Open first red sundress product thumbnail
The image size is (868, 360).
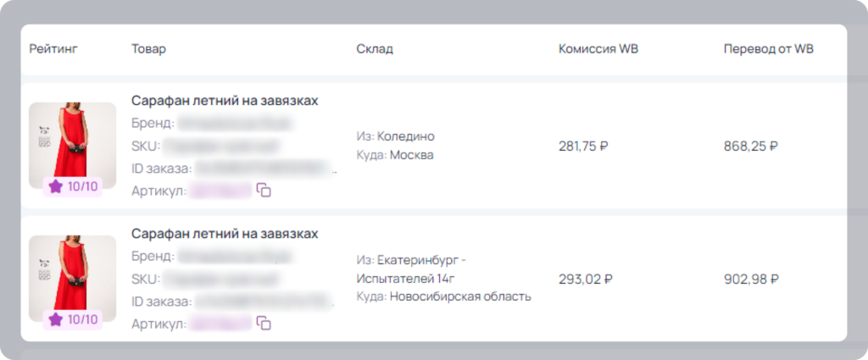(x=73, y=145)
